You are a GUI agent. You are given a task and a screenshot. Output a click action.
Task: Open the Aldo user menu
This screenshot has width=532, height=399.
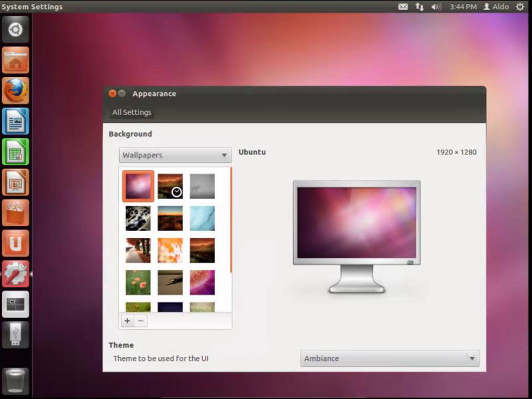(496, 7)
